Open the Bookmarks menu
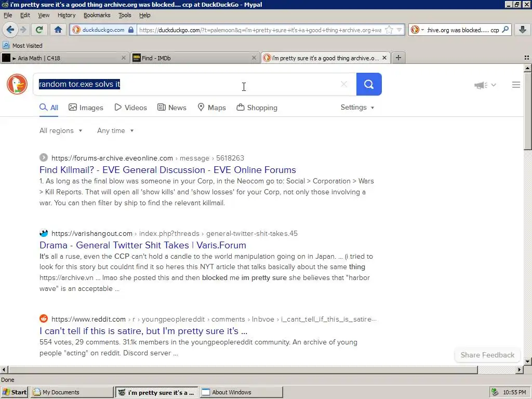The image size is (532, 399). [97, 15]
